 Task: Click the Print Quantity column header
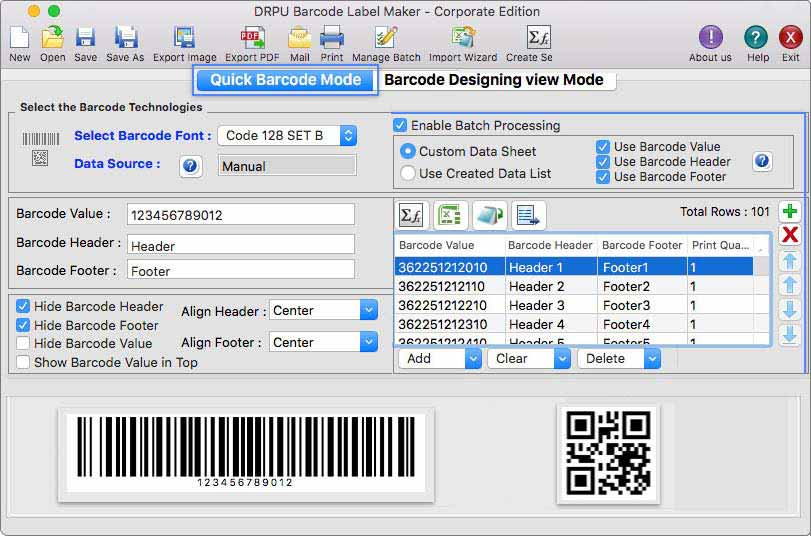click(720, 245)
